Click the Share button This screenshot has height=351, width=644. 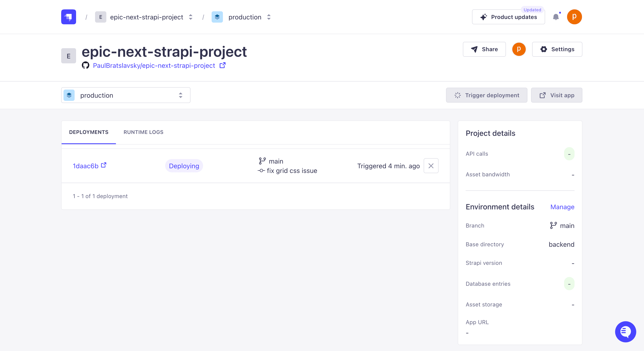pyautogui.click(x=484, y=49)
